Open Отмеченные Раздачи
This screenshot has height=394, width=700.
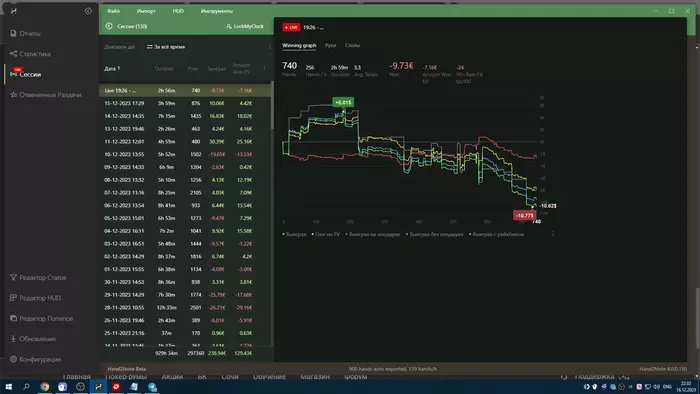(x=46, y=95)
